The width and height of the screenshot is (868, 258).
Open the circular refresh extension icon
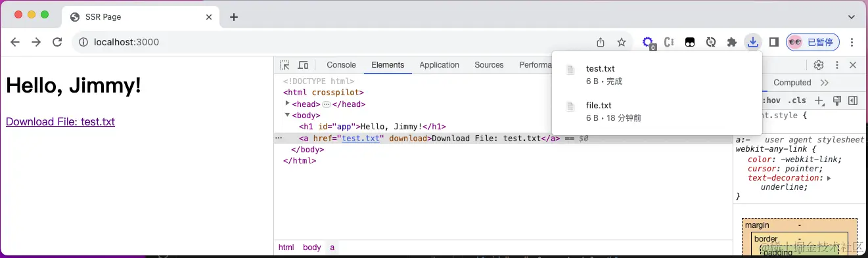pyautogui.click(x=710, y=42)
